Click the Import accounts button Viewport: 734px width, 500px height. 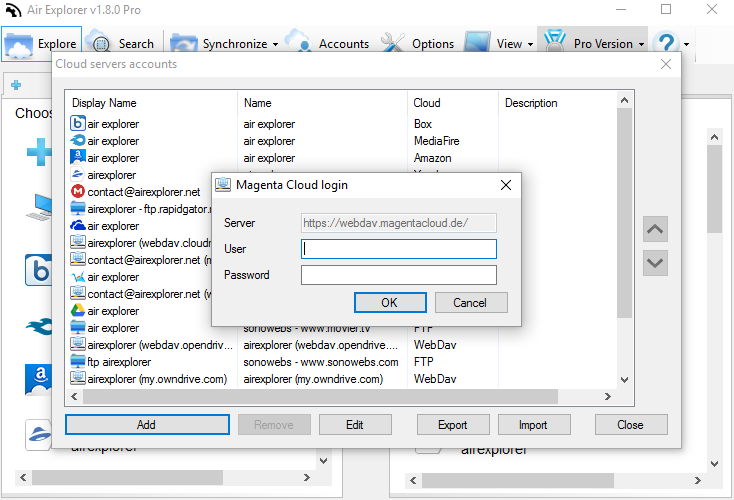click(534, 425)
